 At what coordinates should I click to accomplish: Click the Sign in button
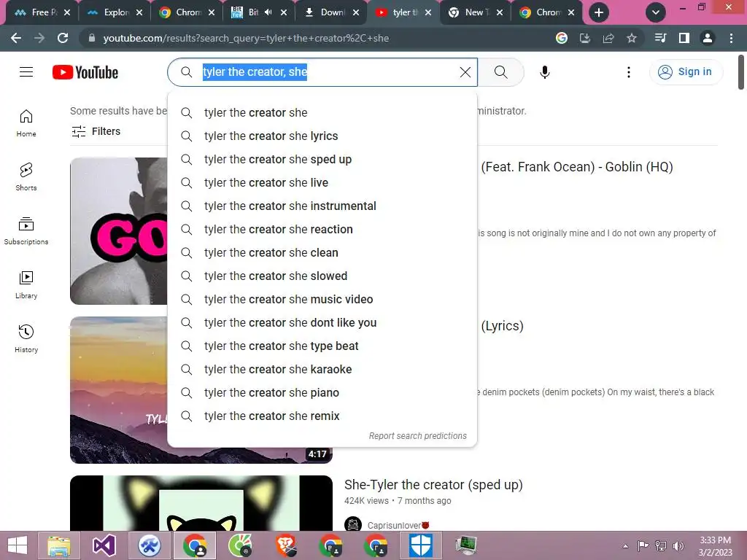click(685, 72)
